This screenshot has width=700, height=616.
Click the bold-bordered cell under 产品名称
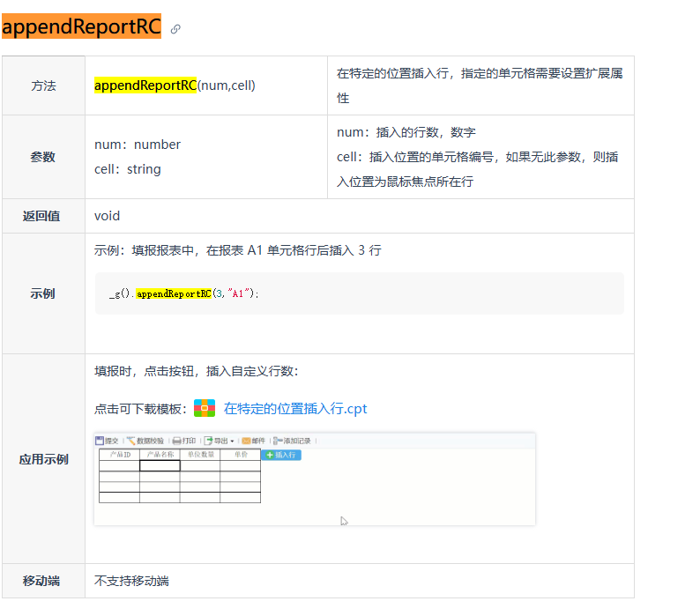click(160, 465)
